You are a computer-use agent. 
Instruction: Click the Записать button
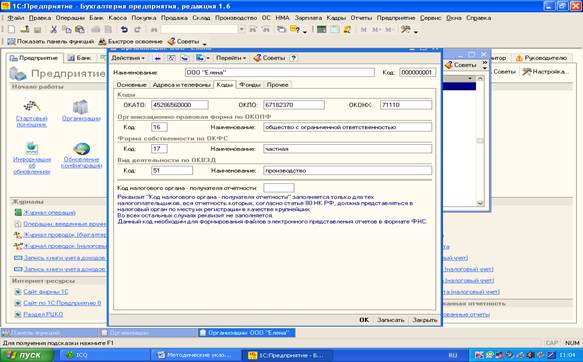(390, 320)
